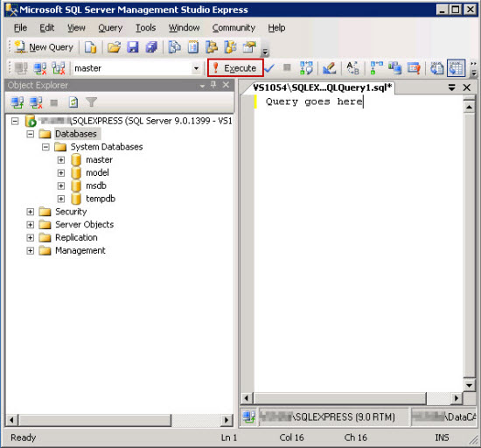
Task: Open a new Database Engine Query
Action: pyautogui.click(x=90, y=47)
